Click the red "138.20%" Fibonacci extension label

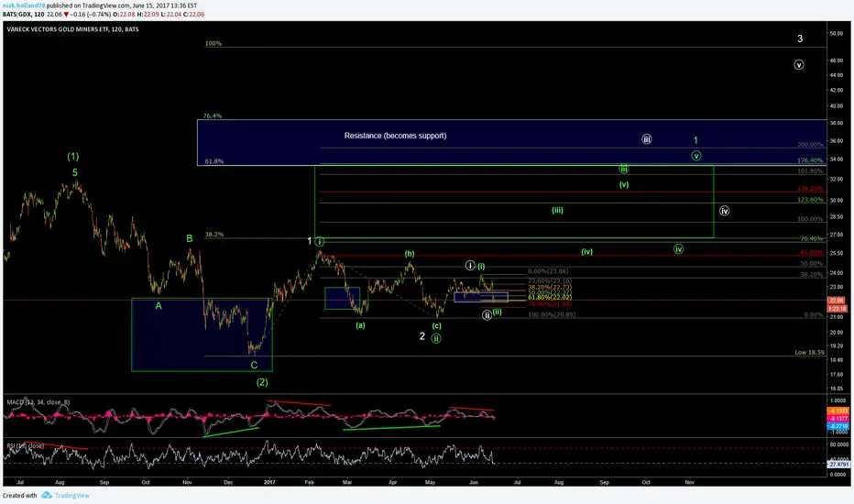[810, 189]
